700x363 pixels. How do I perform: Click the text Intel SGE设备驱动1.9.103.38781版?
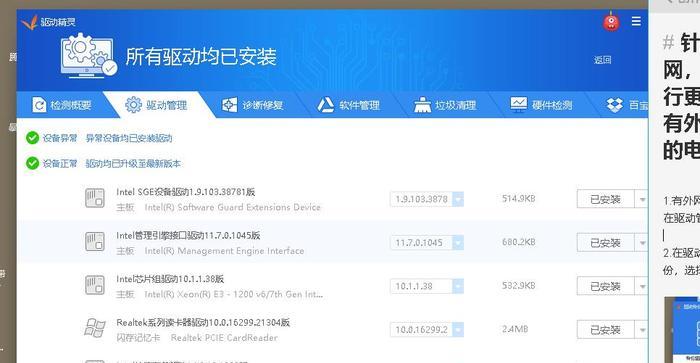click(186, 192)
